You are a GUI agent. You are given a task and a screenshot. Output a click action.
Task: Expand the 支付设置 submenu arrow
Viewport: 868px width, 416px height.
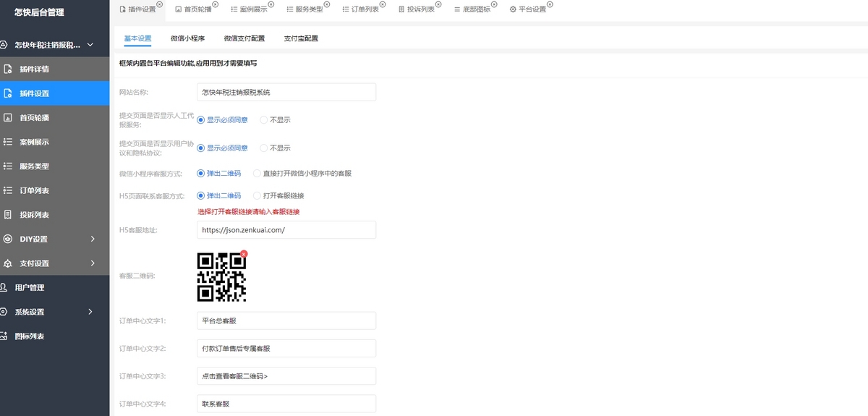point(93,263)
